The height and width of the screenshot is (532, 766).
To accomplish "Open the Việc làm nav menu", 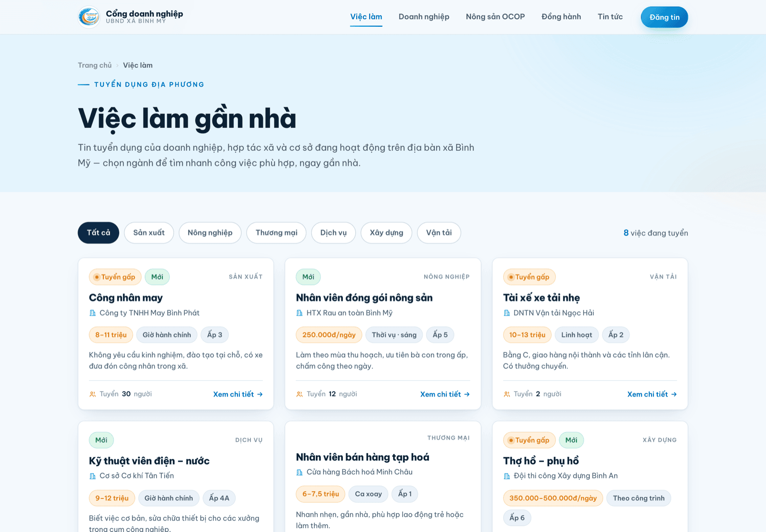I will click(x=366, y=17).
